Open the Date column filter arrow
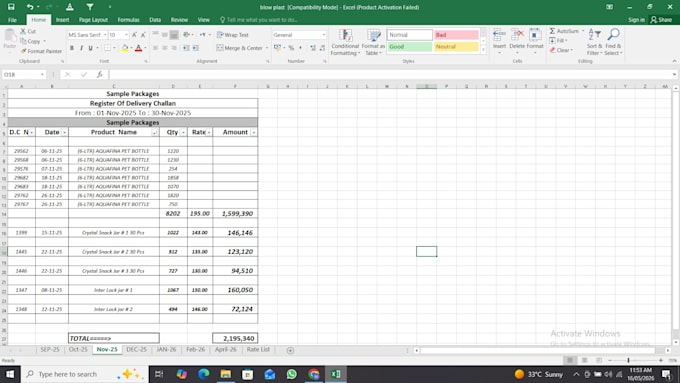680x383 pixels. point(65,132)
